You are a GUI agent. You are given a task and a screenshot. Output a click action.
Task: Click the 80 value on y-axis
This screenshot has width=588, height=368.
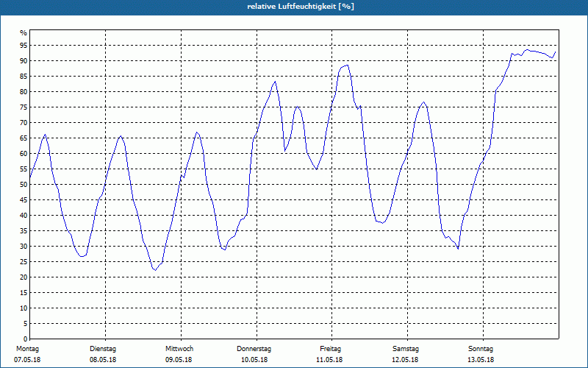pyautogui.click(x=24, y=91)
